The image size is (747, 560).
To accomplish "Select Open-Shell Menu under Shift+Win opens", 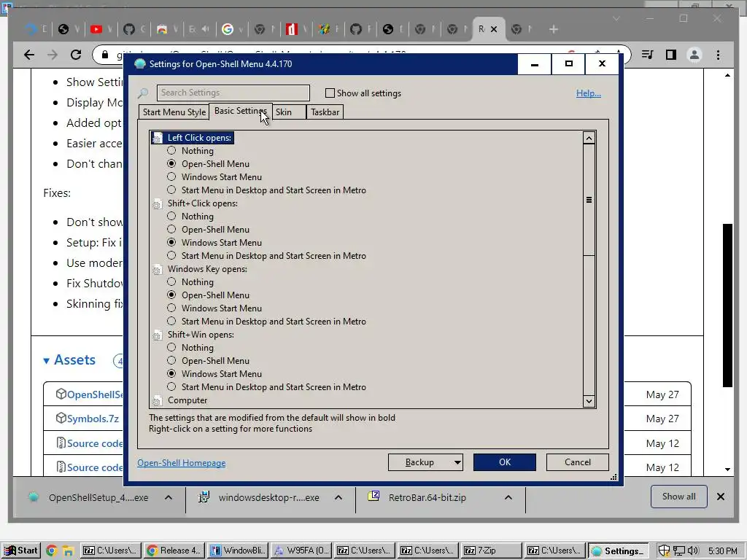I will (171, 360).
